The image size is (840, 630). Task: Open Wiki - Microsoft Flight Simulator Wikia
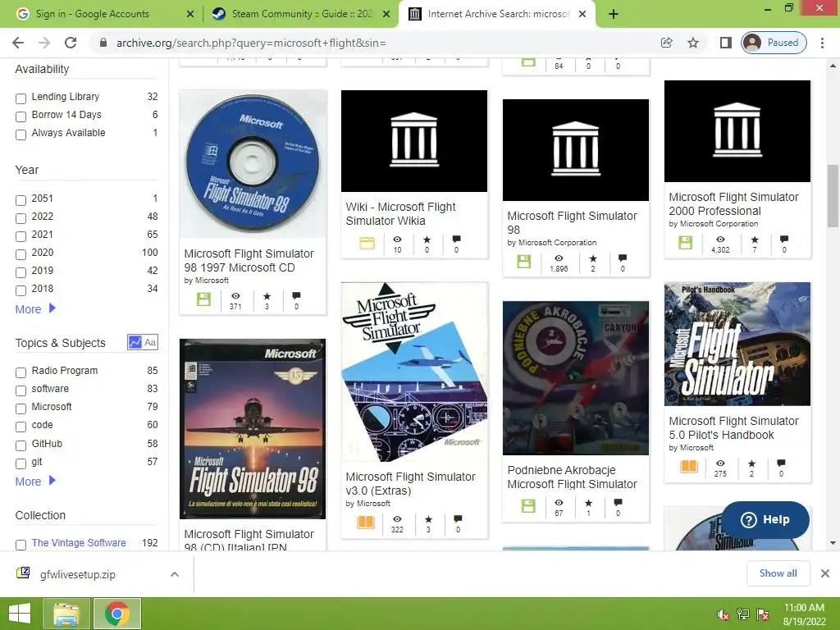tap(400, 214)
